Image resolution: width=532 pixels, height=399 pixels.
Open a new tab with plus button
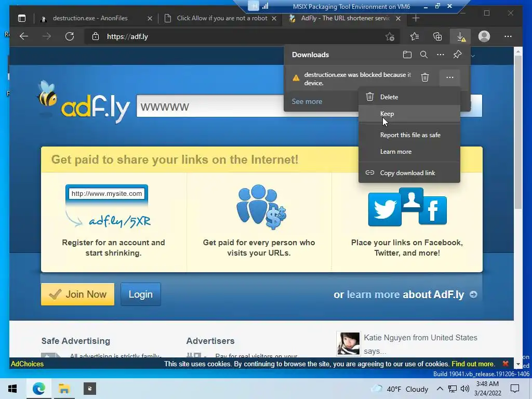coord(416,18)
